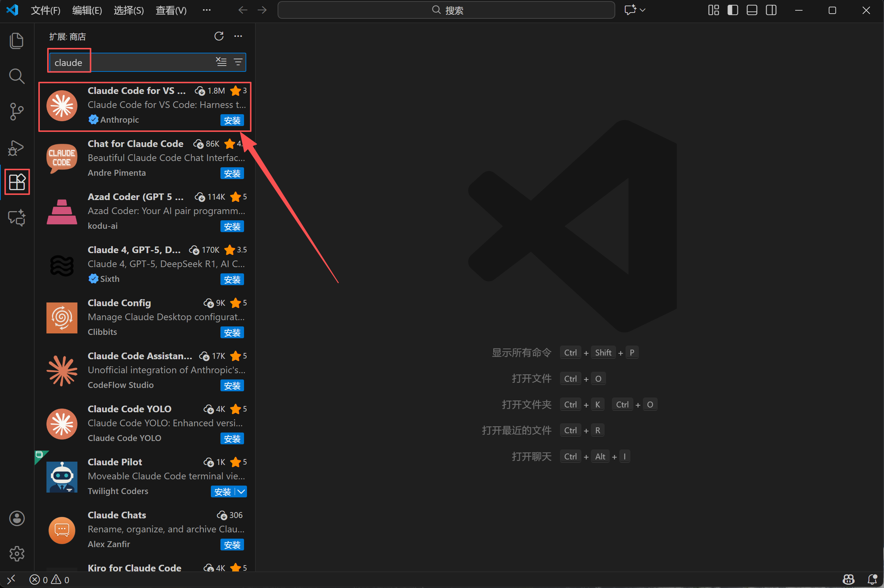Open the Claude Pilot extension title
This screenshot has height=588, width=884.
pos(115,462)
